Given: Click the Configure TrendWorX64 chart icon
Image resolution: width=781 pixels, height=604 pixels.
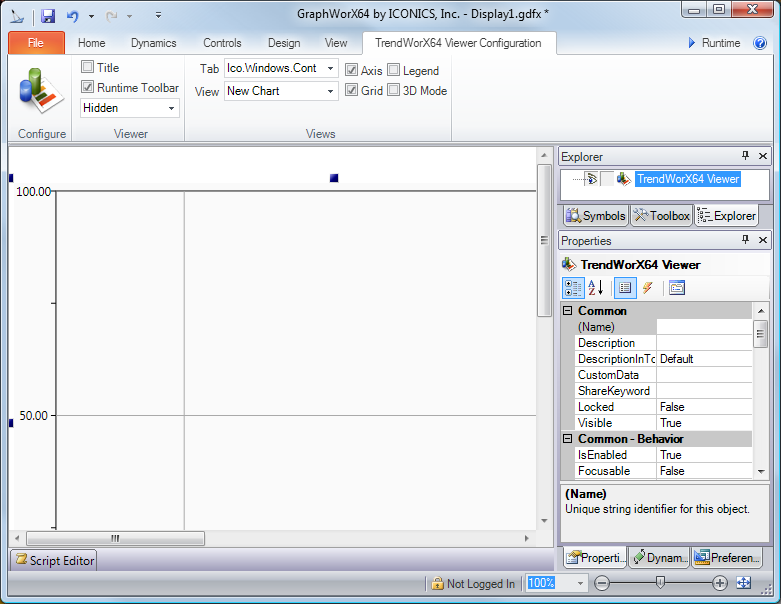Looking at the screenshot, I should click(41, 91).
